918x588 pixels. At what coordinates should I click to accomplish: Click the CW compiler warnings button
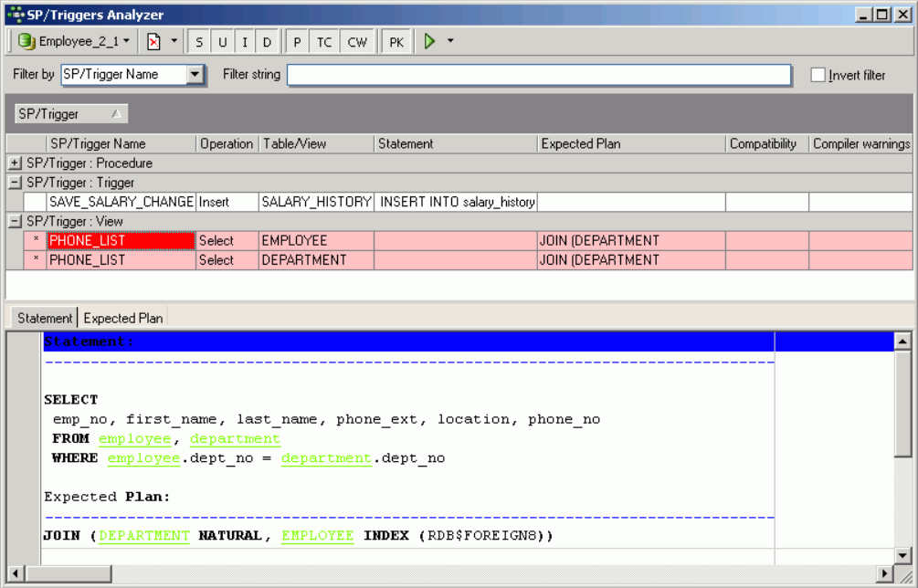357,42
